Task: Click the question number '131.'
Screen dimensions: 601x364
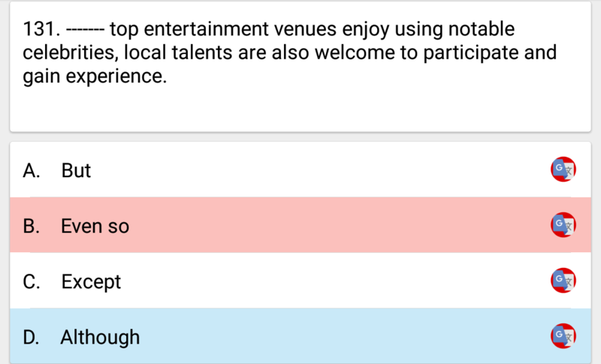Action: (41, 29)
